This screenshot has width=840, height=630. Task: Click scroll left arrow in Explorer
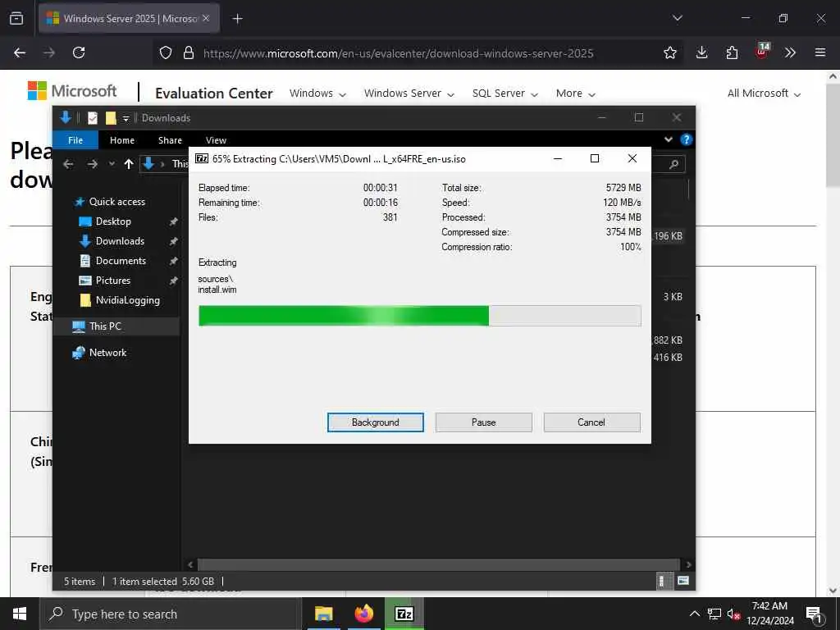pos(190,564)
